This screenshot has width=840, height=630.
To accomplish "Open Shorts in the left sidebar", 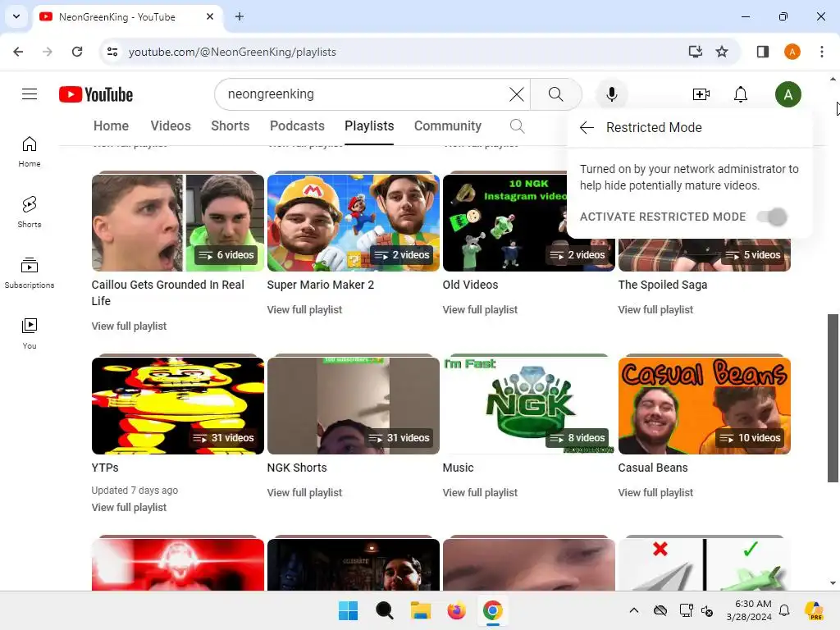I will click(x=30, y=212).
